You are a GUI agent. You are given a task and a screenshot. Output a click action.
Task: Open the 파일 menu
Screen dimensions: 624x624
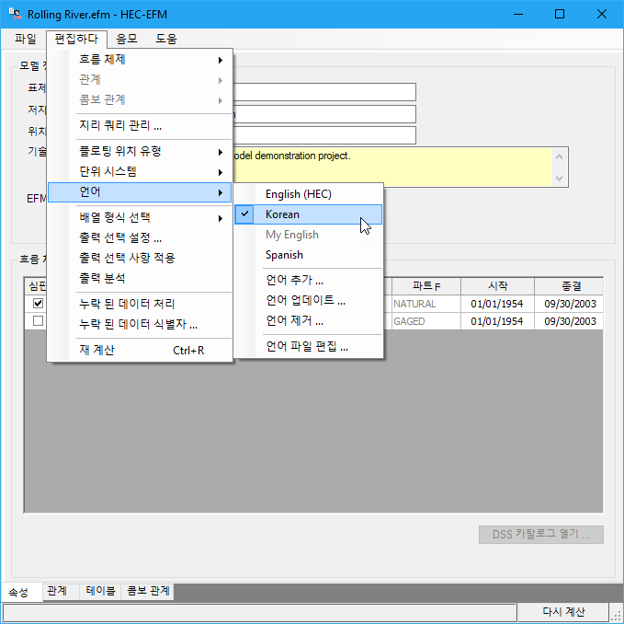[25, 39]
